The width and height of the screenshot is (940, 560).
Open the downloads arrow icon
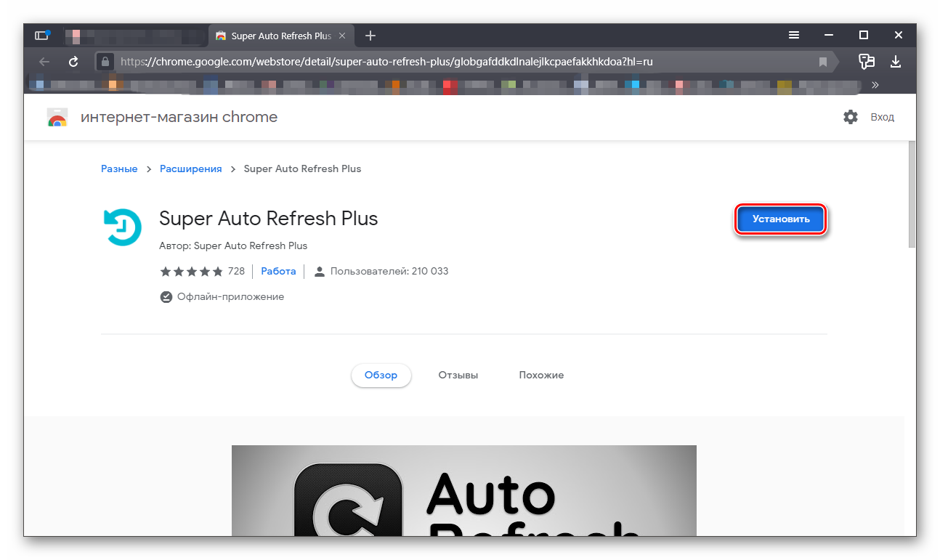tap(896, 62)
